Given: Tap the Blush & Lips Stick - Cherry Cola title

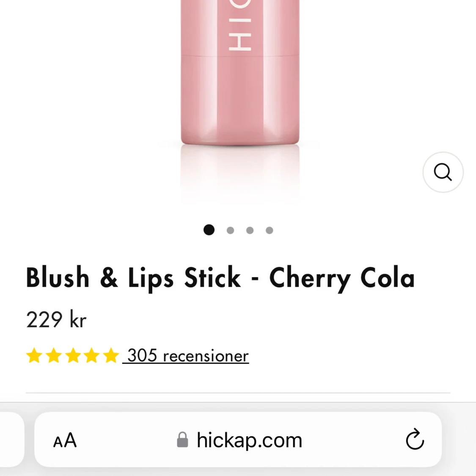Looking at the screenshot, I should (220, 278).
